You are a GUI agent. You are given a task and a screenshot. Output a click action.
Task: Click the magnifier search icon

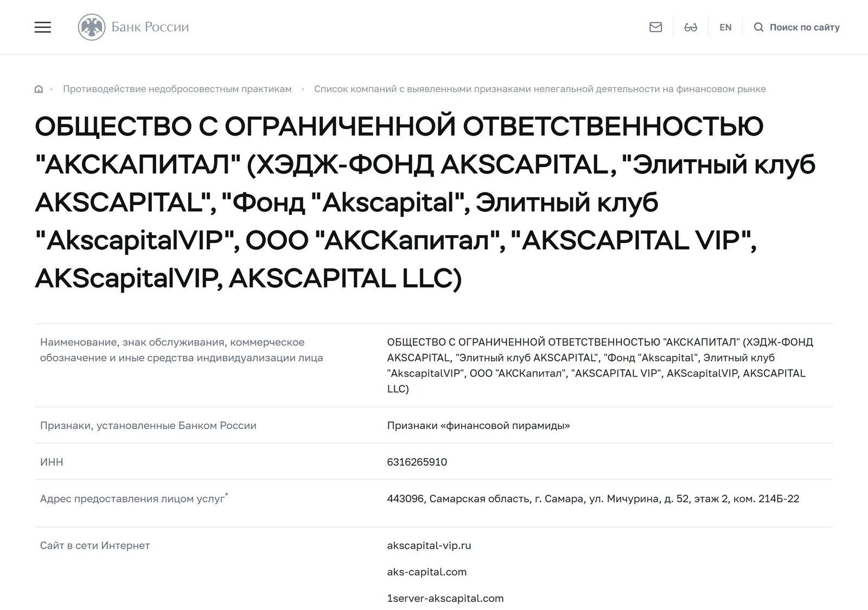pos(758,27)
